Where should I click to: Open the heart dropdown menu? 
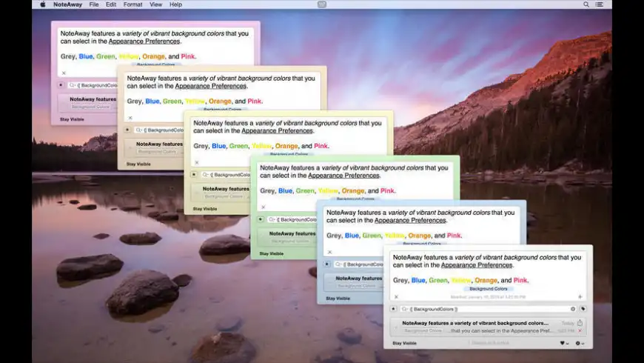pos(564,343)
